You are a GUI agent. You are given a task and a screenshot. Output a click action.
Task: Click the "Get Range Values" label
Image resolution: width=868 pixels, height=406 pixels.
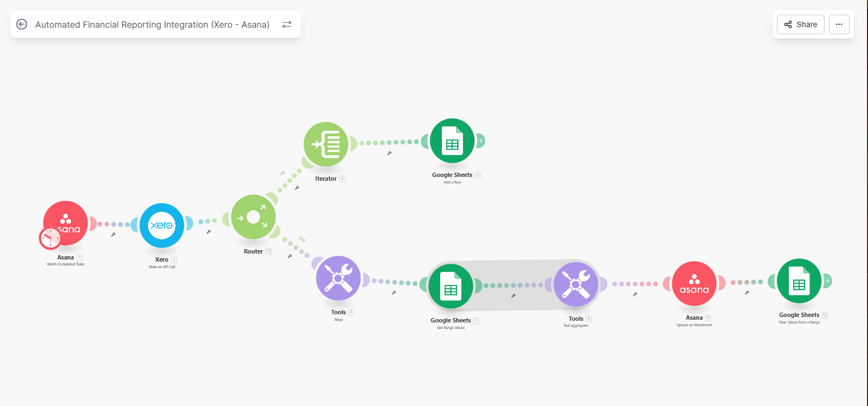coord(451,328)
